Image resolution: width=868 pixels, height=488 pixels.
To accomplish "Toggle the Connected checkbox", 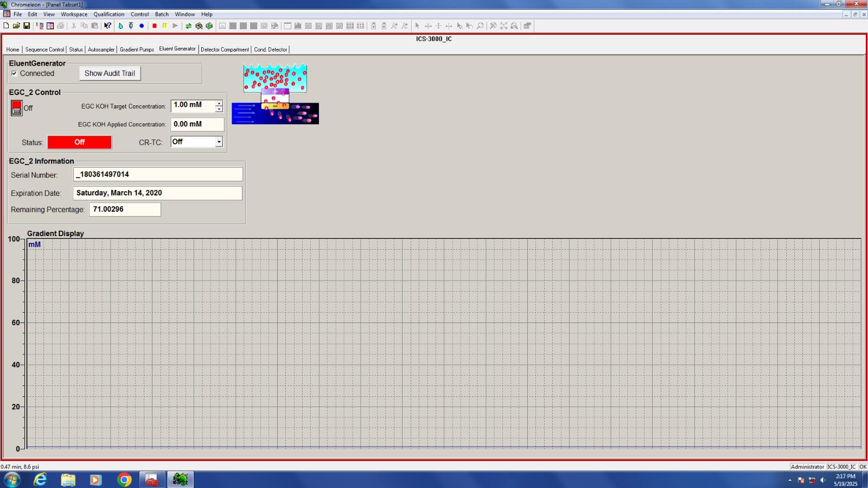I will [x=14, y=73].
